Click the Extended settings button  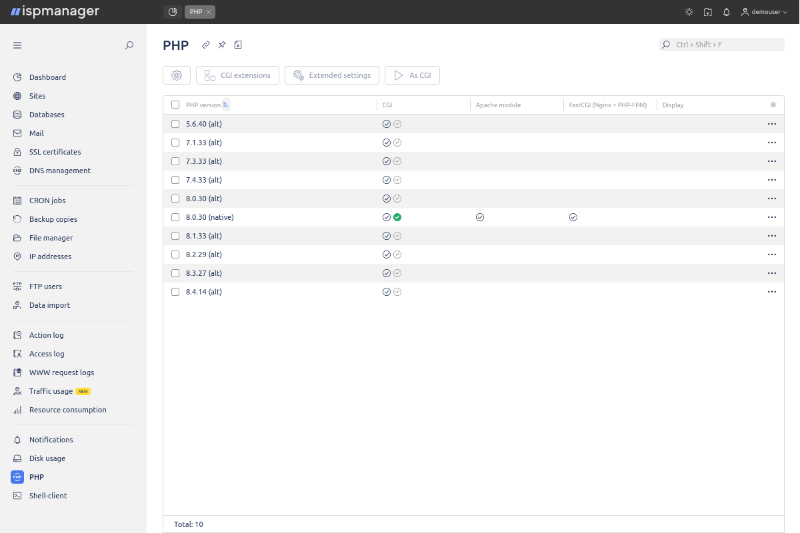click(x=332, y=75)
